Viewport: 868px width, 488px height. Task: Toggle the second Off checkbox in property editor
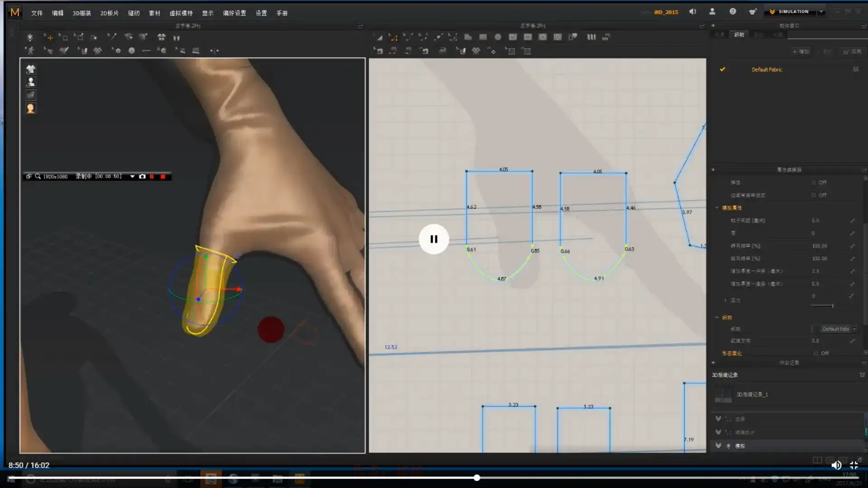click(x=813, y=195)
